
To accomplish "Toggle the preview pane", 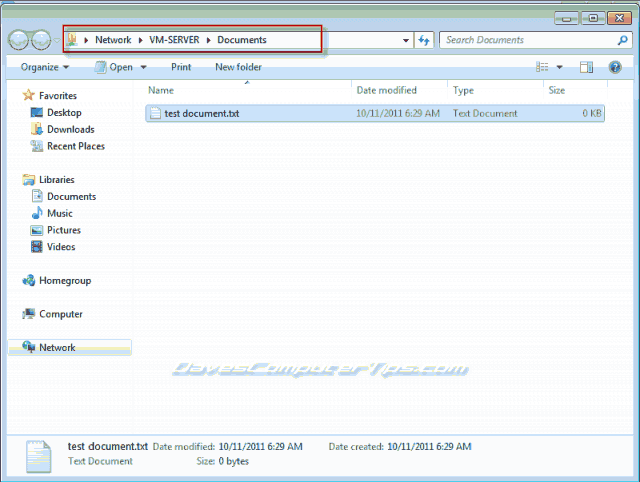I will (587, 67).
